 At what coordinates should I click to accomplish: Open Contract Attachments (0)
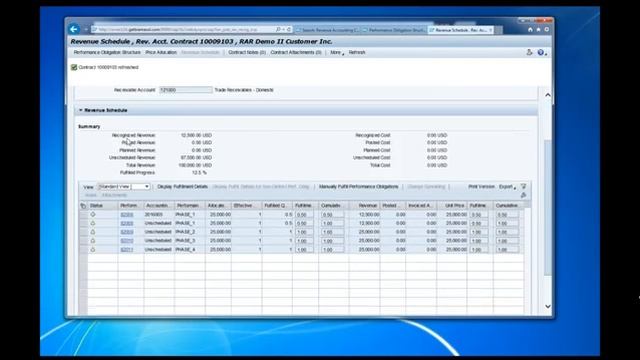296,52
